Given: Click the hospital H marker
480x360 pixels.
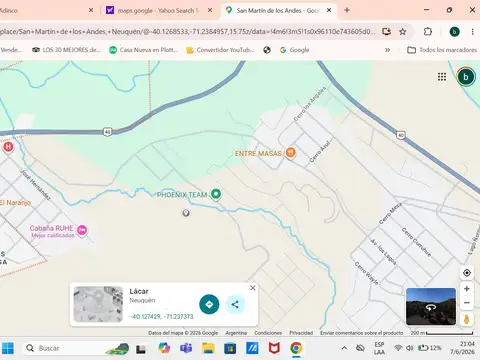Looking at the screenshot, I should click(x=8, y=147).
